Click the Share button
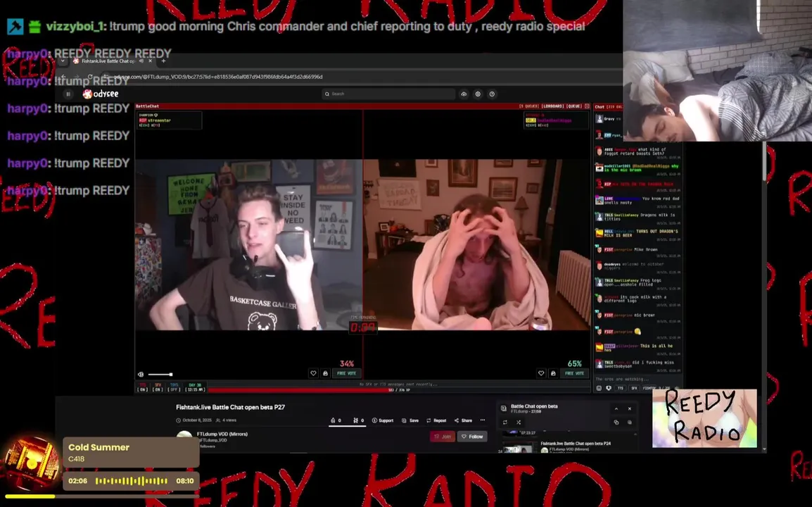Image resolution: width=812 pixels, height=507 pixels. click(463, 420)
